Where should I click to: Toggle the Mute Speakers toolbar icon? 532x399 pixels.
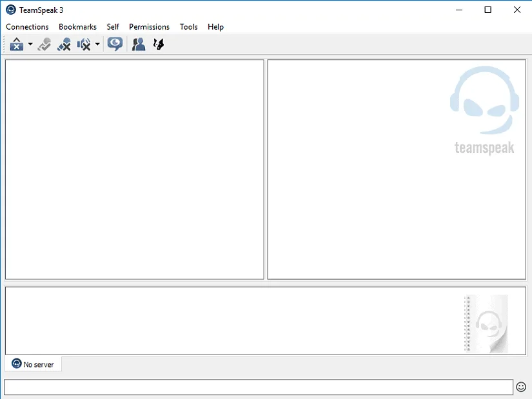tap(83, 44)
